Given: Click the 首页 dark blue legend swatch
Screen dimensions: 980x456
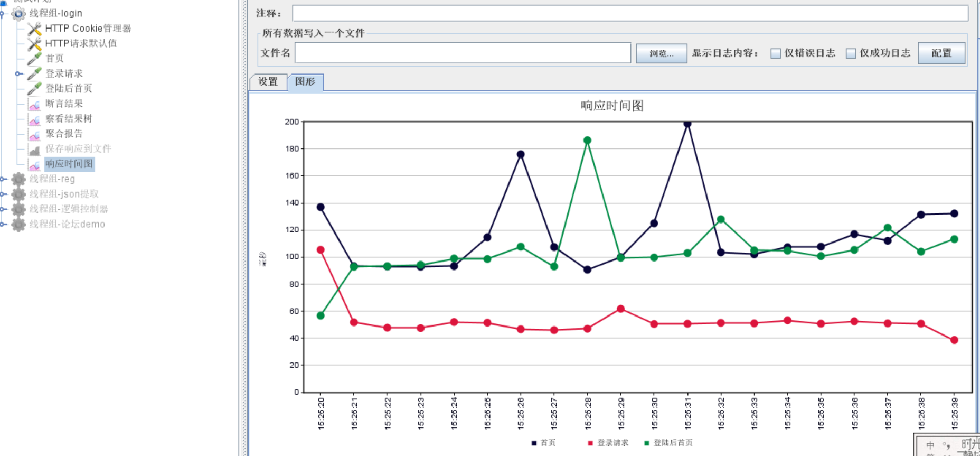Looking at the screenshot, I should (534, 443).
